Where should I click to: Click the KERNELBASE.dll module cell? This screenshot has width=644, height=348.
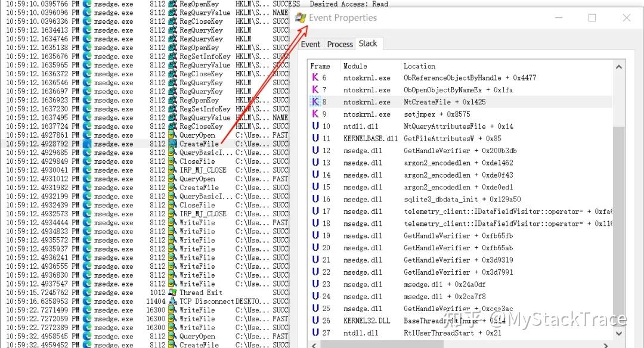[370, 138]
